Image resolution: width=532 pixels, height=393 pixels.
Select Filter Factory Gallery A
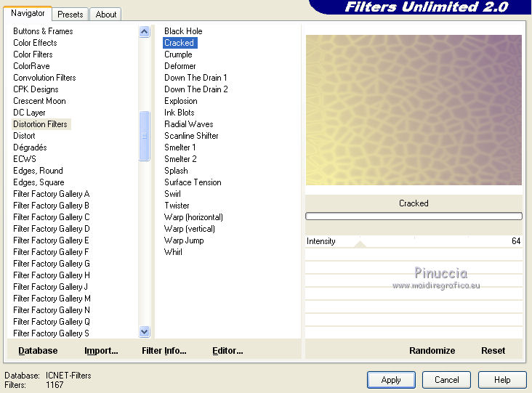coord(51,194)
